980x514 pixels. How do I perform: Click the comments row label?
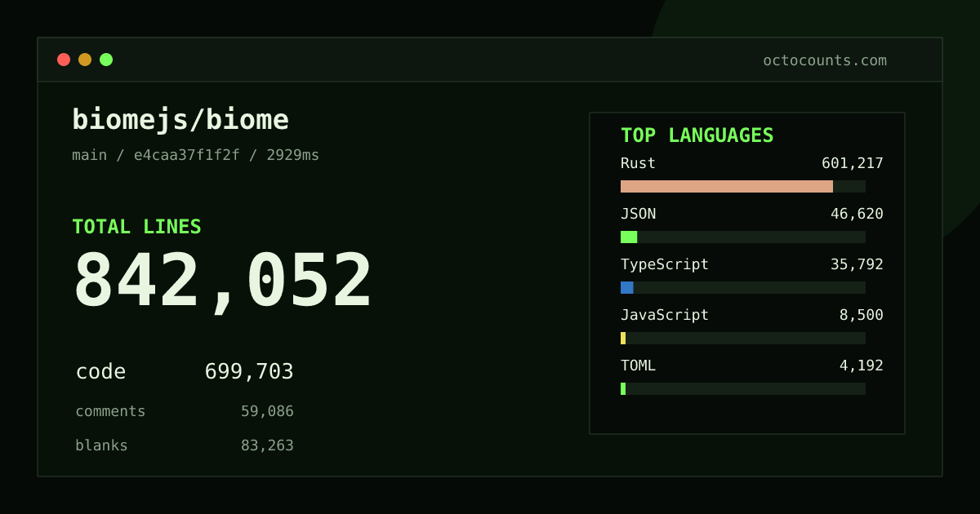110,411
